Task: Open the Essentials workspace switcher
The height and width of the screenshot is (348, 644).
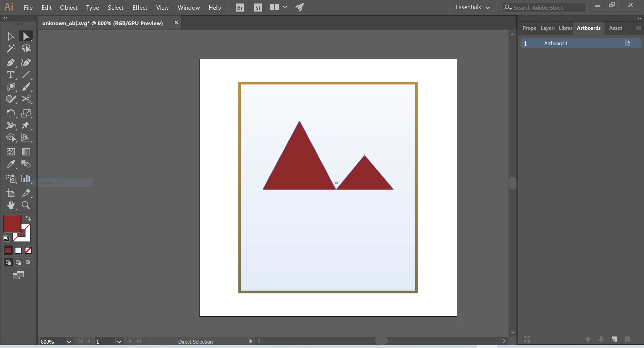Action: point(473,7)
